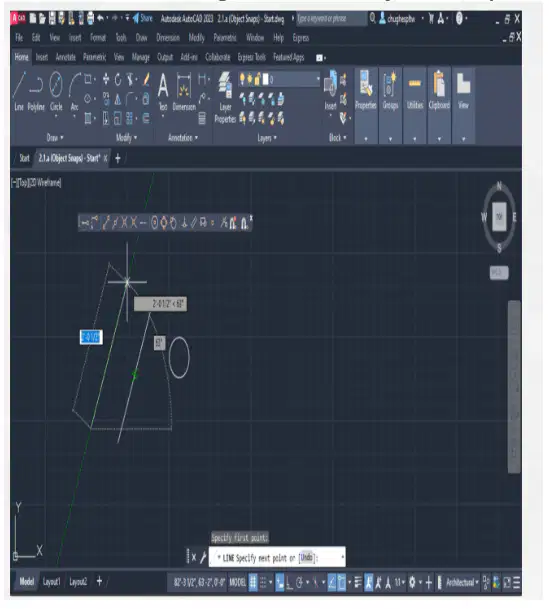549x609 pixels.
Task: Open the Annotate ribbon tab
Action: coord(66,57)
